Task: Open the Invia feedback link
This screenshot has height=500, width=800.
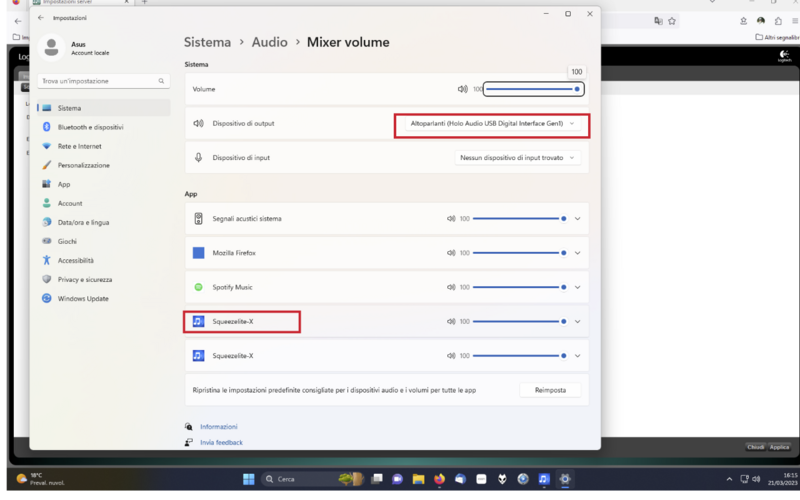Action: point(220,442)
